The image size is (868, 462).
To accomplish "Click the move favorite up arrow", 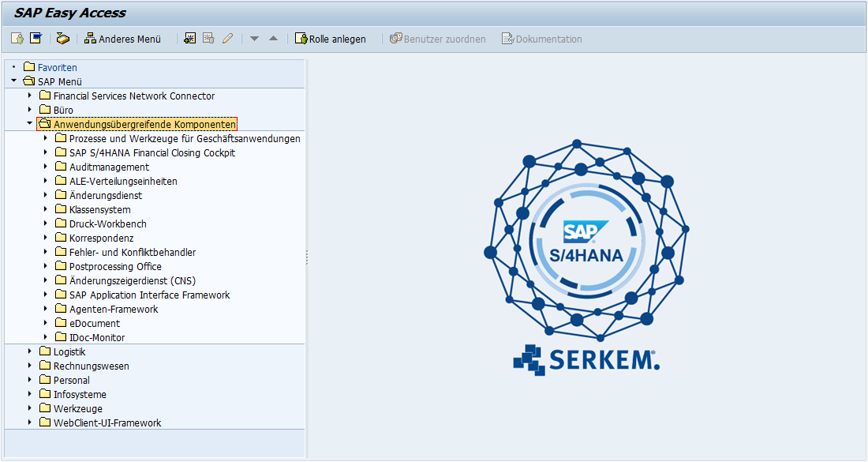I will coord(273,39).
